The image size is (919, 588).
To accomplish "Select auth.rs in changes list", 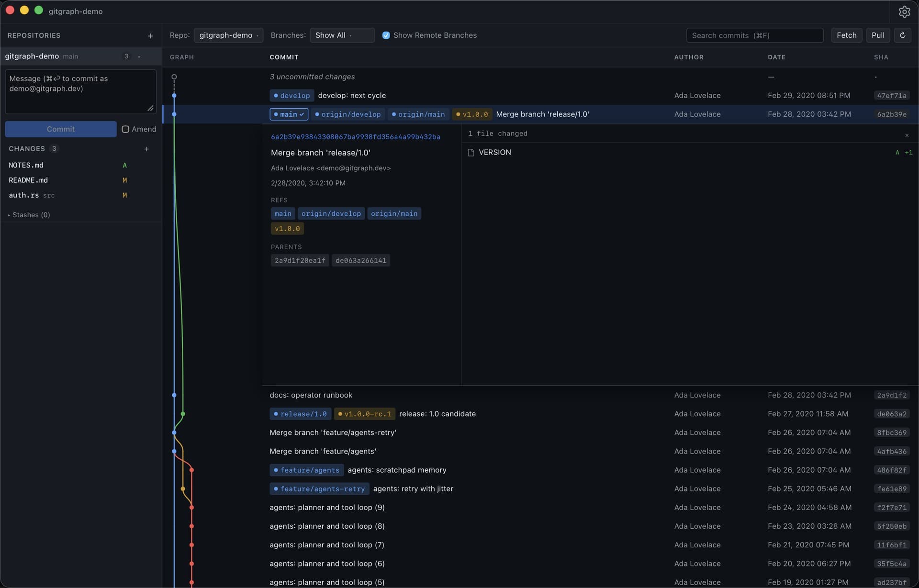I will tap(81, 195).
